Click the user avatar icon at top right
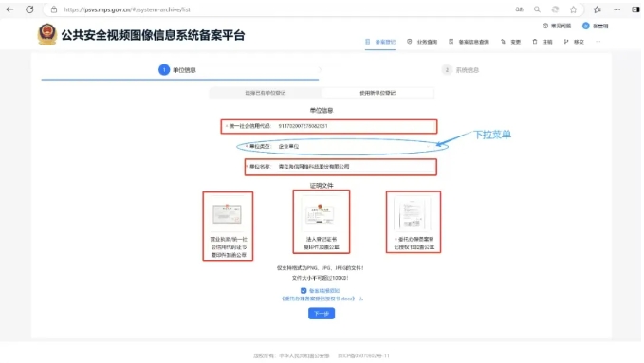 click(x=586, y=26)
